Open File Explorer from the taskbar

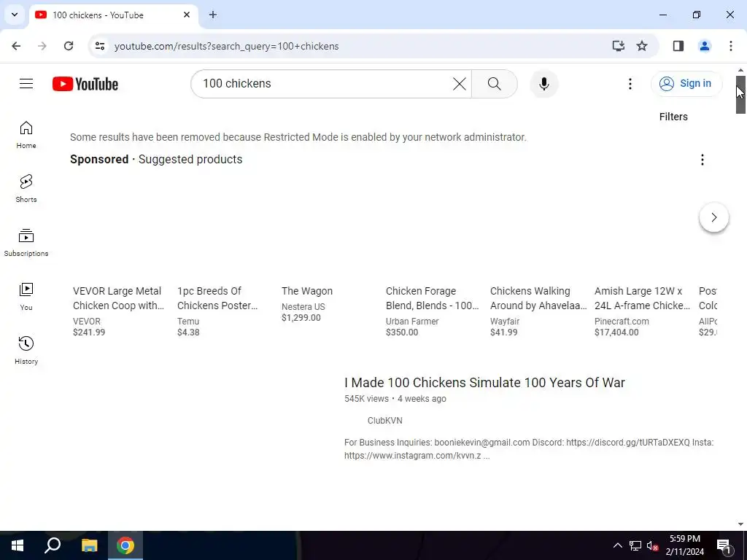[89, 545]
